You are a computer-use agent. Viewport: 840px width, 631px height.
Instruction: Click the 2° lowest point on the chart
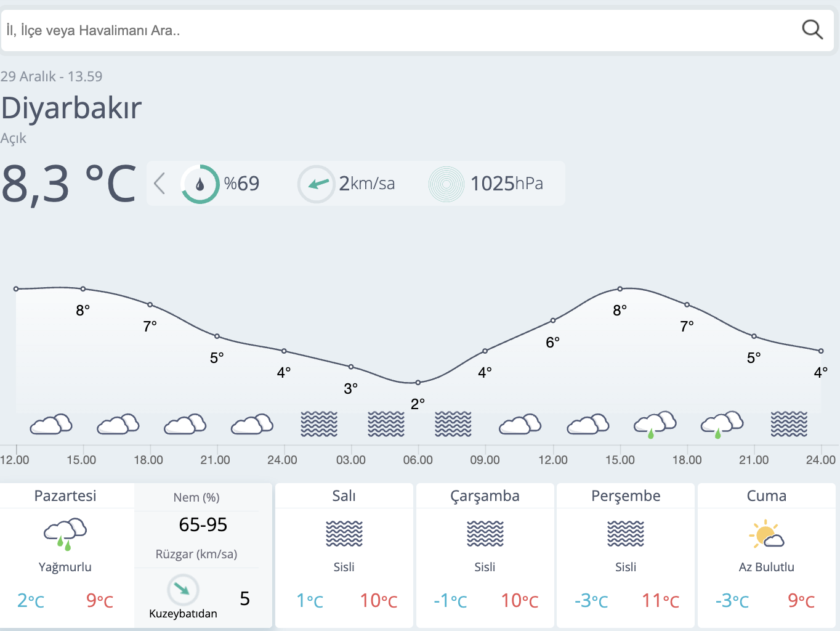[418, 383]
